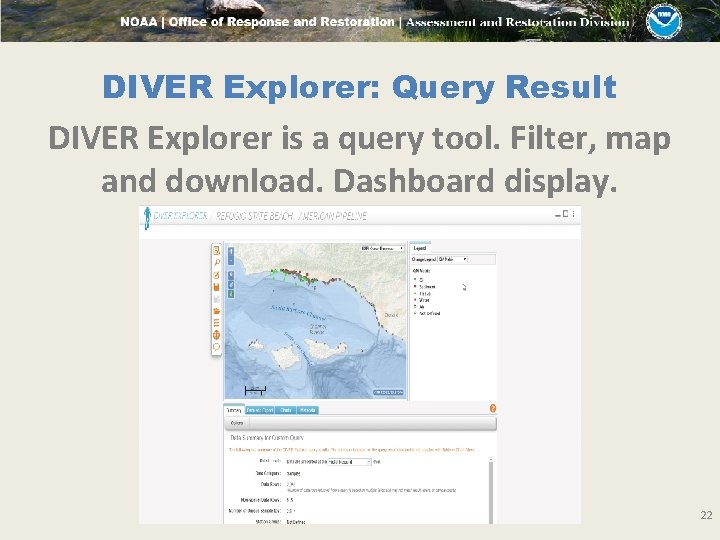This screenshot has height=540, width=720.
Task: Click the Santa Barbara Channel map label
Action: pyautogui.click(x=298, y=312)
